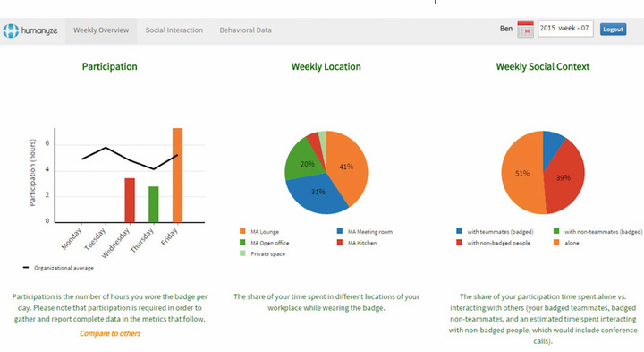Viewport: 644px width, 352px height.
Task: Click the Thursday axis label
Action: [142, 240]
